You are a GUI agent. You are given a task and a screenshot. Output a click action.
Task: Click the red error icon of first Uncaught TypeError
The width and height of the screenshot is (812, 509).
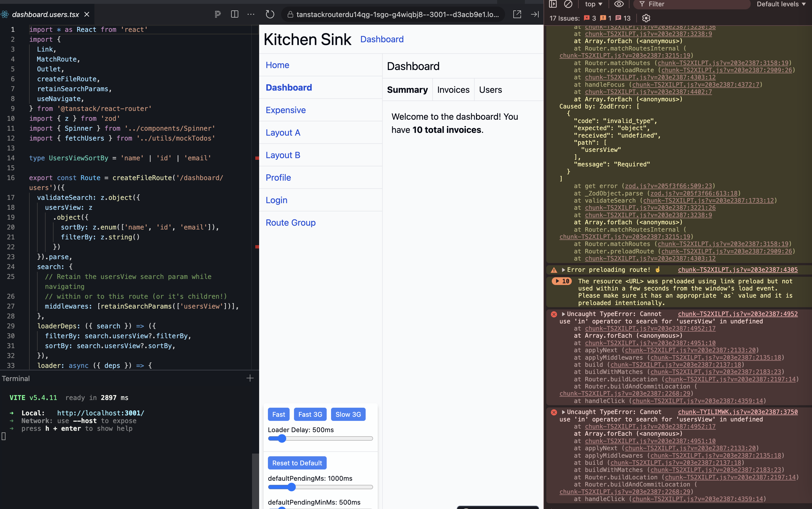point(554,314)
